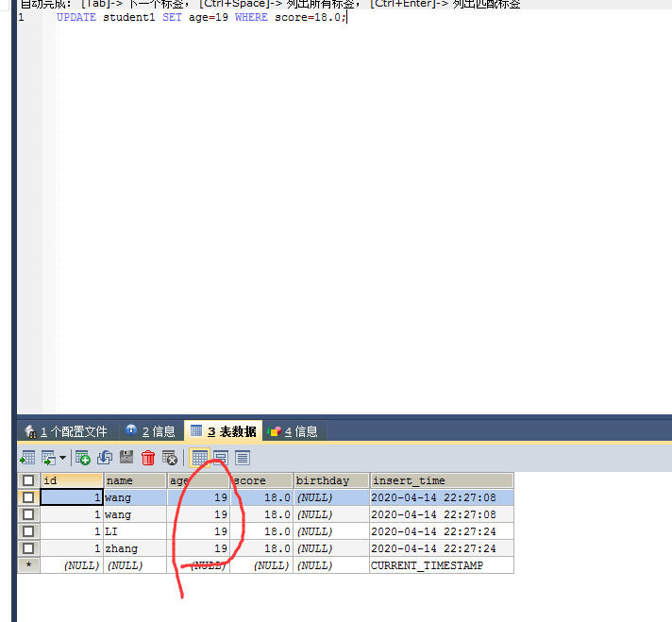
Task: Click the cancel changes icon
Action: tap(170, 458)
